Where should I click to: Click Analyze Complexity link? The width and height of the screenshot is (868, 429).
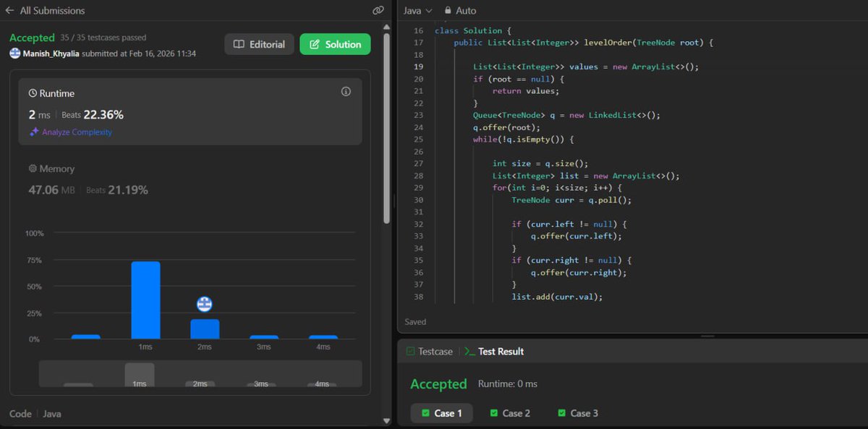(x=77, y=132)
